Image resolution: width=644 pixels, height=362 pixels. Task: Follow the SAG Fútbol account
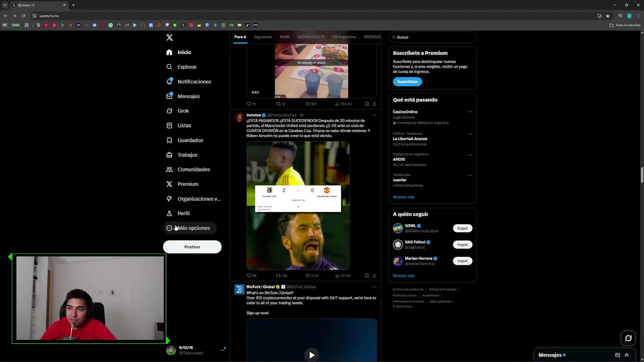462,244
